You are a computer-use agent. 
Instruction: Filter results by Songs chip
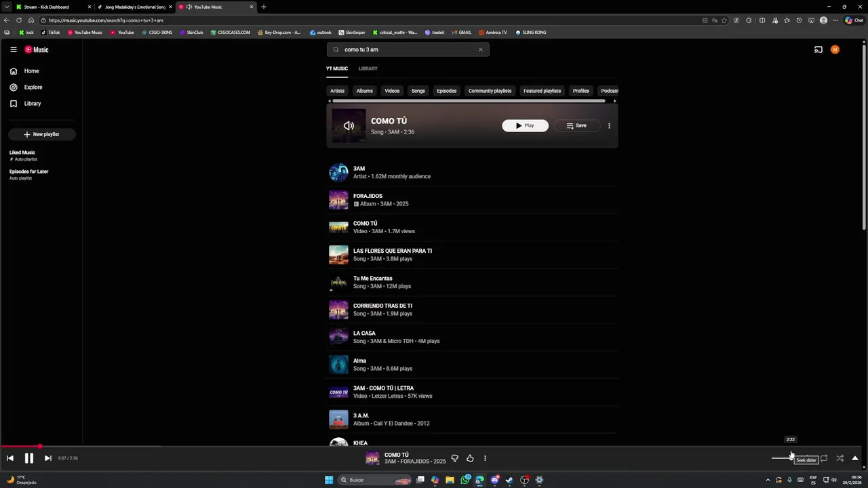point(418,91)
